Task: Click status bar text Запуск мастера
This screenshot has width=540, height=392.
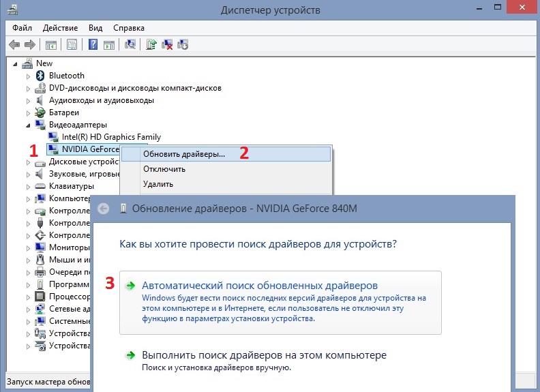Action: tap(48, 382)
